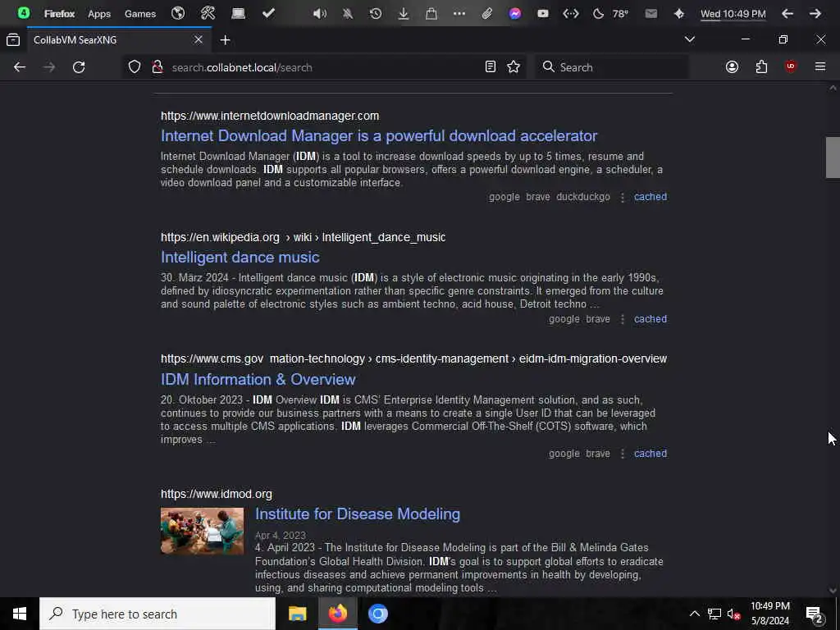This screenshot has height=630, width=840.
Task: Open the Extensions puzzle icon
Action: (761, 67)
